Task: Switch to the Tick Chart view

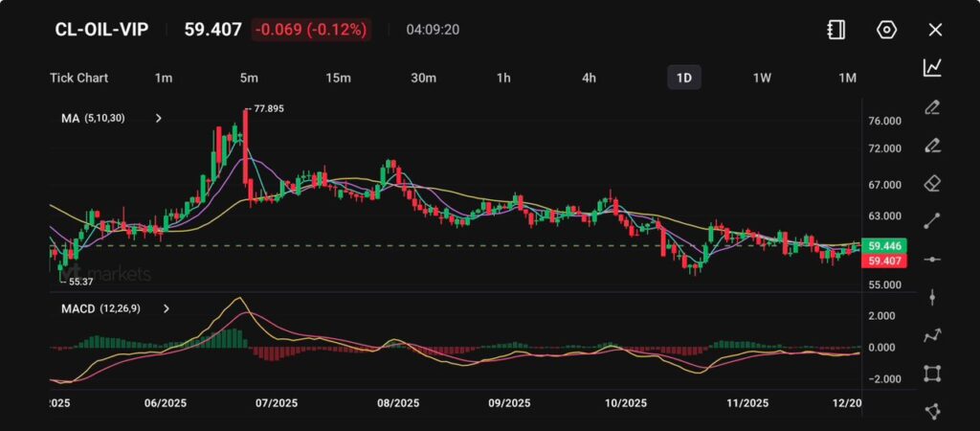Action: (78, 78)
